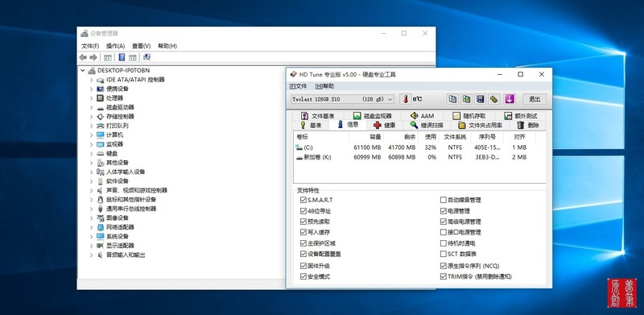The image size is (644, 315).
Task: Click the HD Tune options chain icon
Action: coord(494,99)
